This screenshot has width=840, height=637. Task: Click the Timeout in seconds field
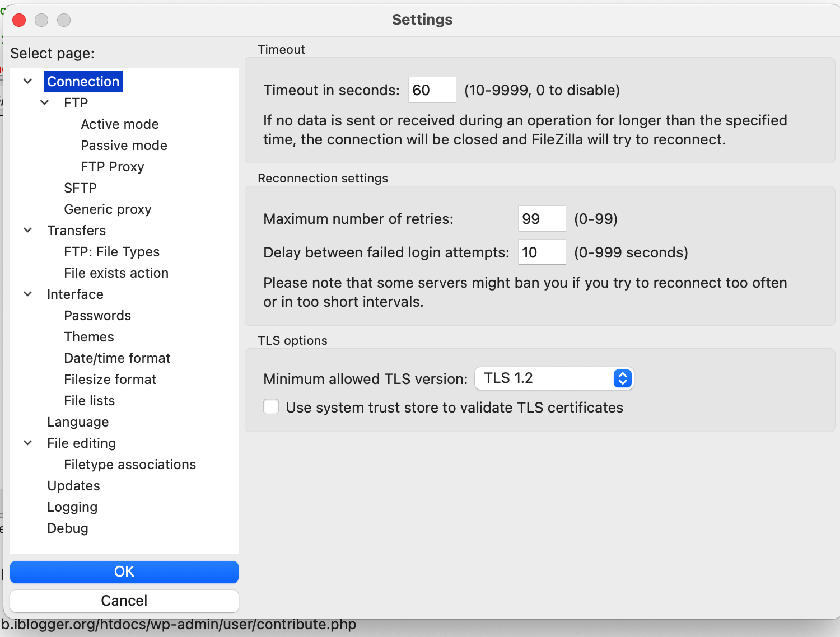432,90
